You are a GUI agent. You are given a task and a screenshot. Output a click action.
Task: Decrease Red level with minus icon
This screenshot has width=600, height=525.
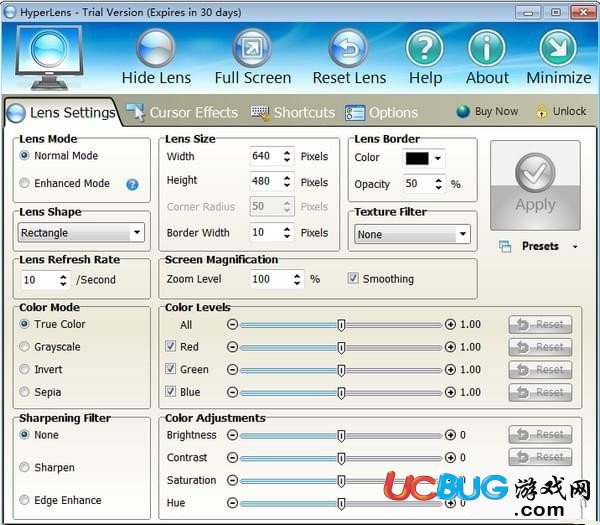pos(232,347)
